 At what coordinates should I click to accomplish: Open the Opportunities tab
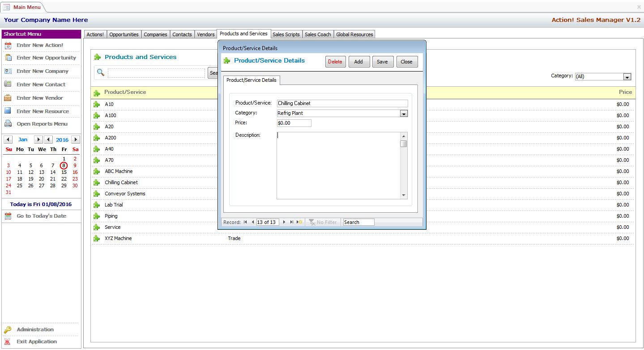click(x=124, y=34)
